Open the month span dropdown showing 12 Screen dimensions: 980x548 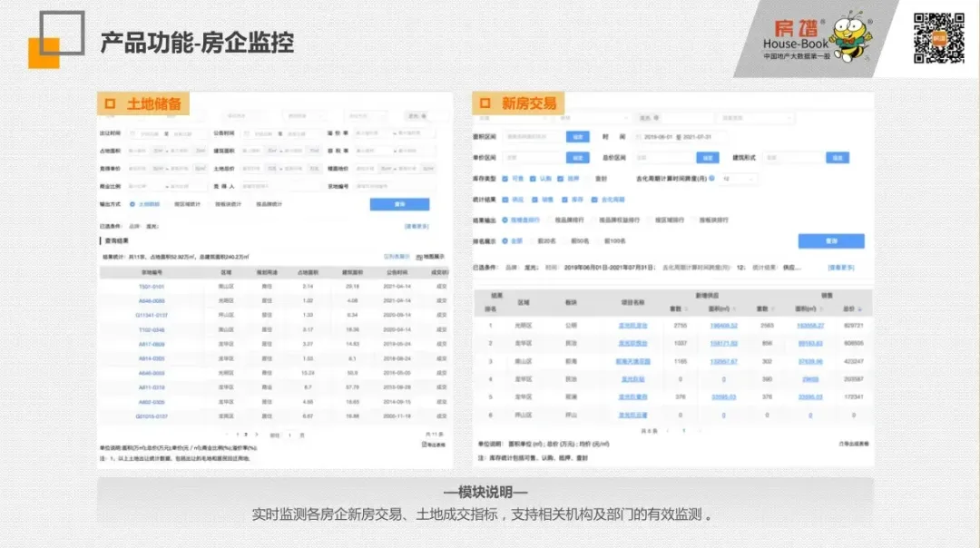click(738, 179)
